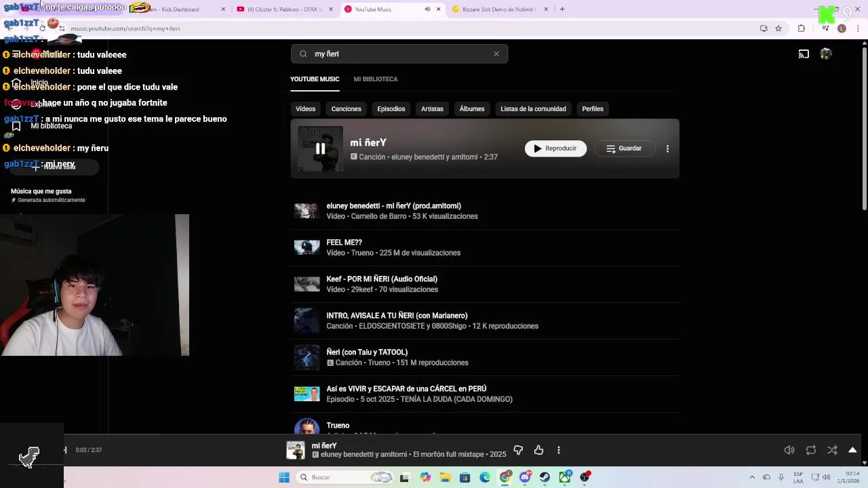Filter results by Episodios chip
The image size is (868, 488).
(391, 108)
